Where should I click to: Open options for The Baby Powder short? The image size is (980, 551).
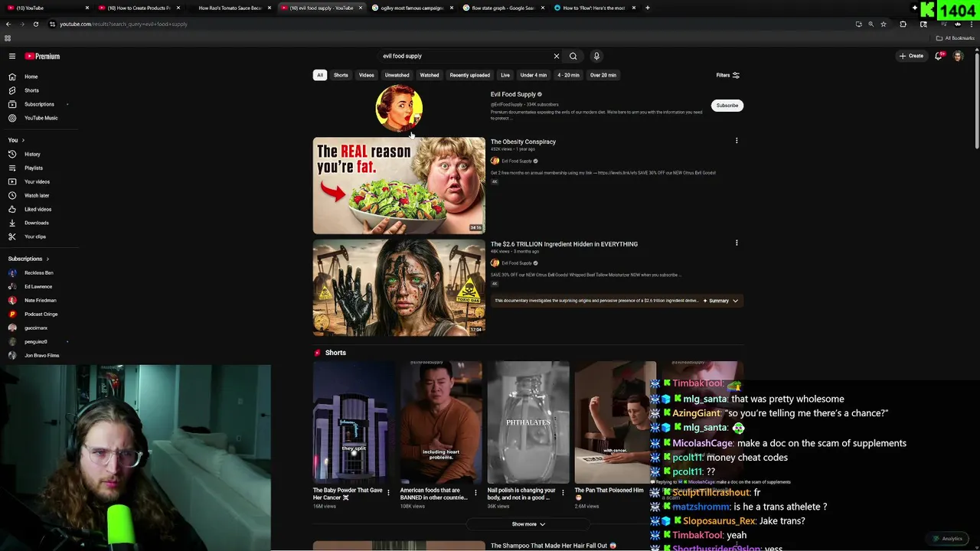388,492
